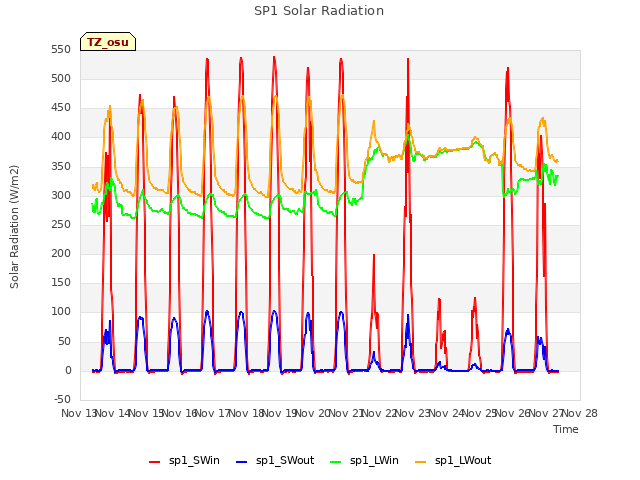Click the Nov 24 x-axis date label

point(446,413)
